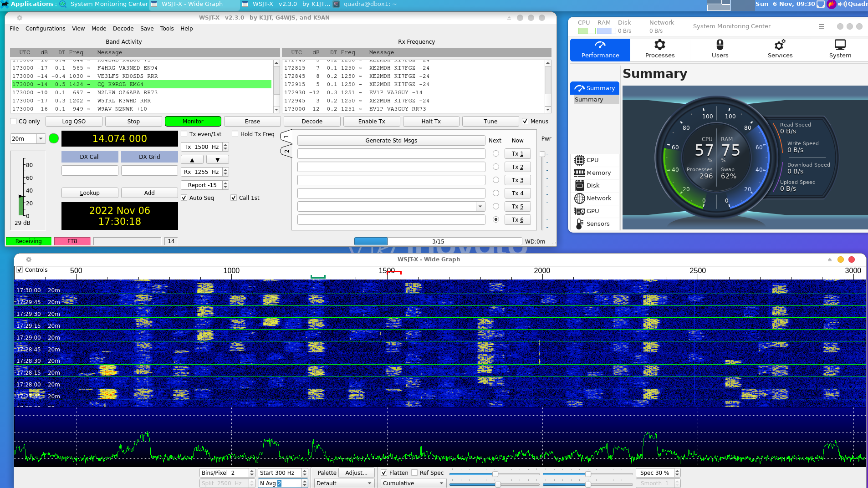Adjust Report -15 spinner arrows
Image resolution: width=868 pixels, height=488 pixels.
coord(225,185)
